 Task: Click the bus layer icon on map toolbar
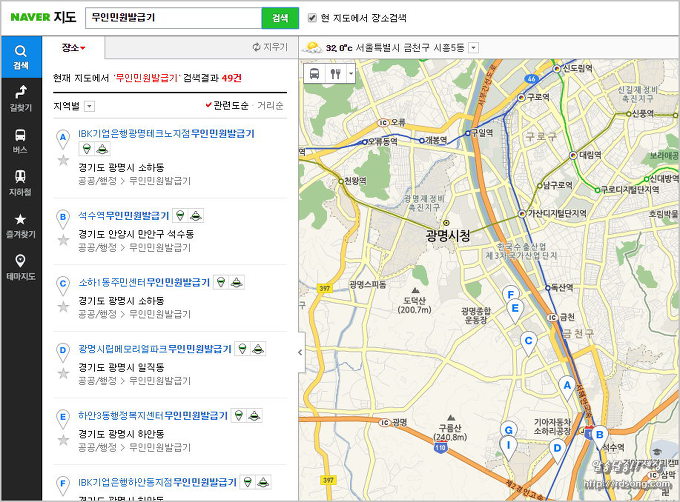coord(315,73)
